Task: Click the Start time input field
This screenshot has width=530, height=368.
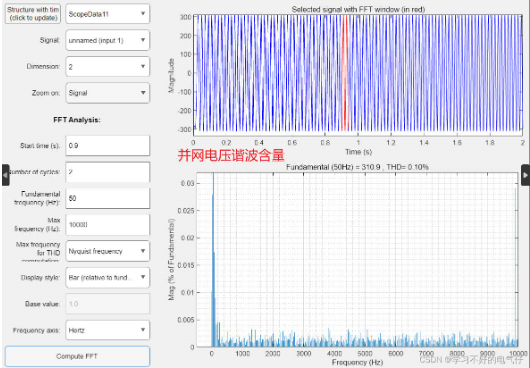Action: click(x=107, y=146)
